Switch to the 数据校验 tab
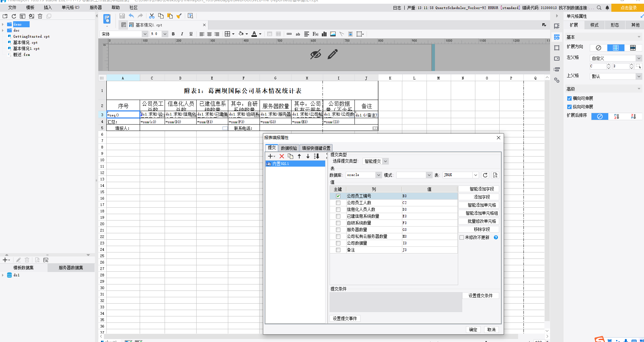 click(289, 148)
